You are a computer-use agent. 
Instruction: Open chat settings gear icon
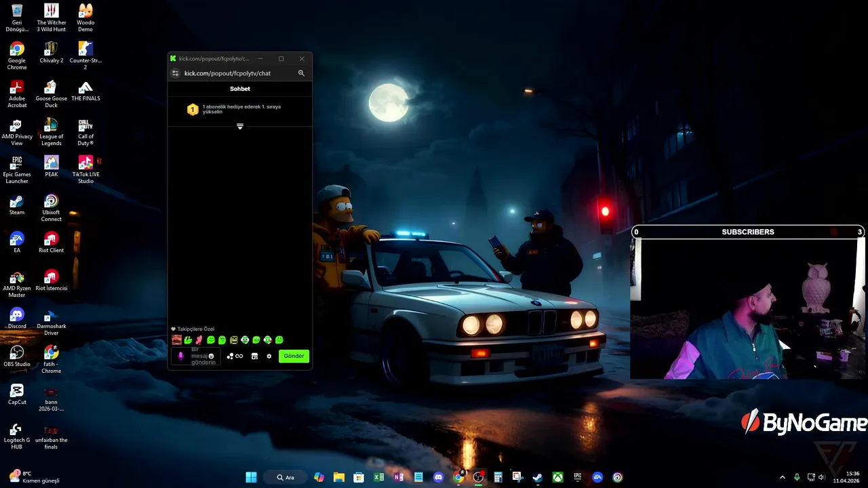click(269, 356)
